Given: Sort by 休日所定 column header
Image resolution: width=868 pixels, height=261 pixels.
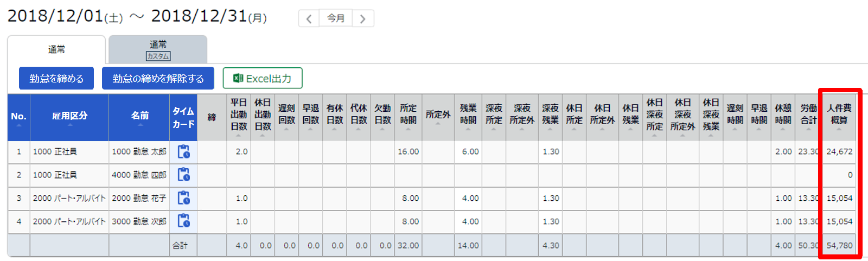Looking at the screenshot, I should click(x=575, y=117).
